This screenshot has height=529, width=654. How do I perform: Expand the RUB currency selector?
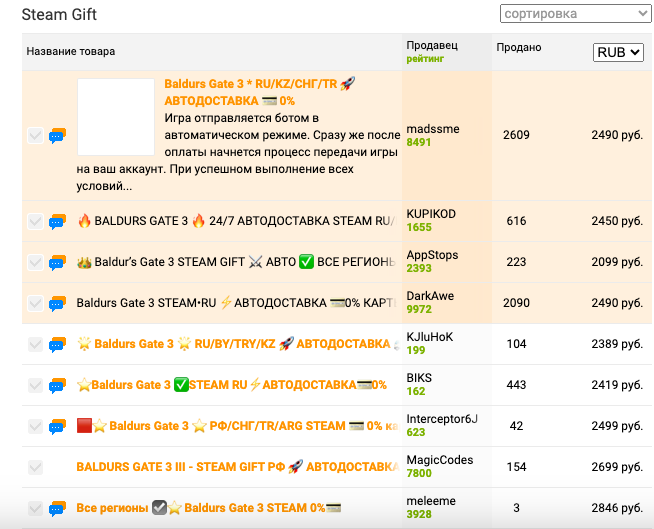618,52
